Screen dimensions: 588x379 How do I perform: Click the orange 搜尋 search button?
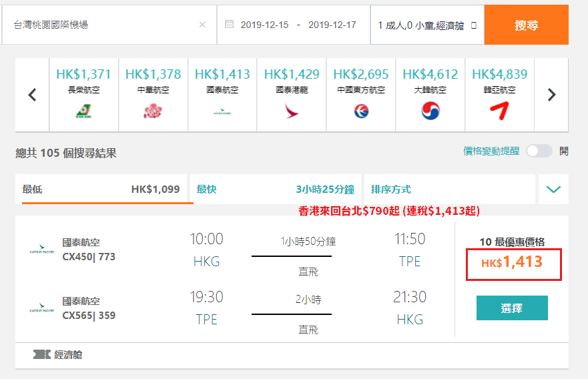tap(526, 25)
